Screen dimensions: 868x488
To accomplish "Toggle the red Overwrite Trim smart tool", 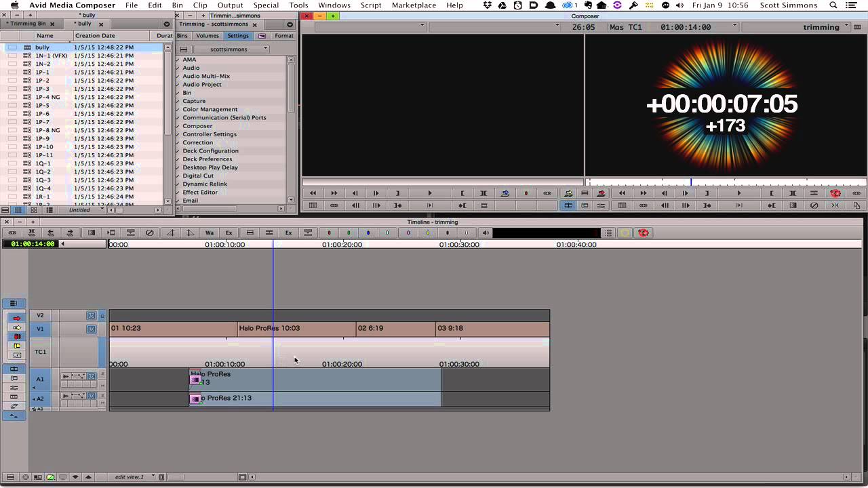I will click(17, 336).
